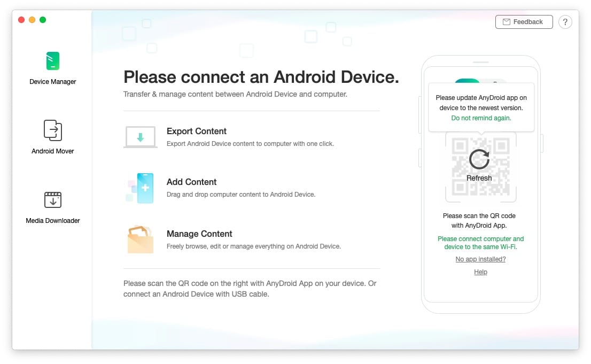591x364 pixels.
Task: Click the same Wi-Fi connection notice
Action: 480,243
